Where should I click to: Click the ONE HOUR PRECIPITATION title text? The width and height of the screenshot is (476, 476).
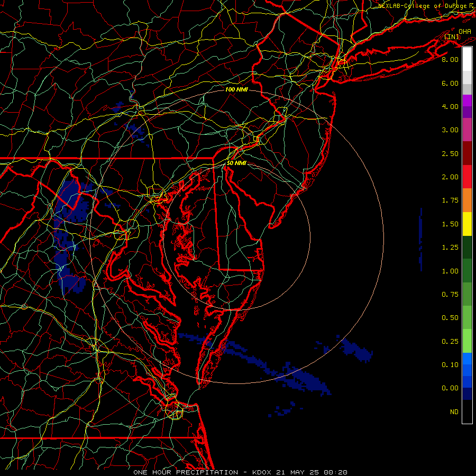point(186,472)
